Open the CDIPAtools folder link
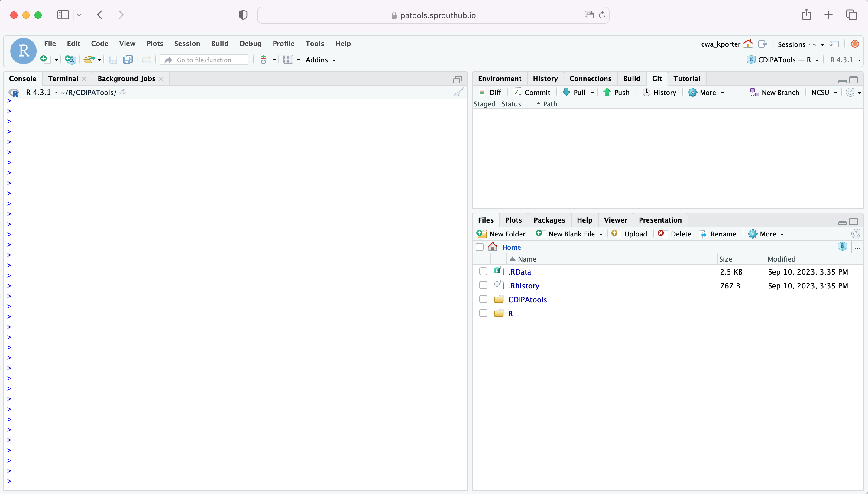This screenshot has height=494, width=868. click(x=527, y=299)
